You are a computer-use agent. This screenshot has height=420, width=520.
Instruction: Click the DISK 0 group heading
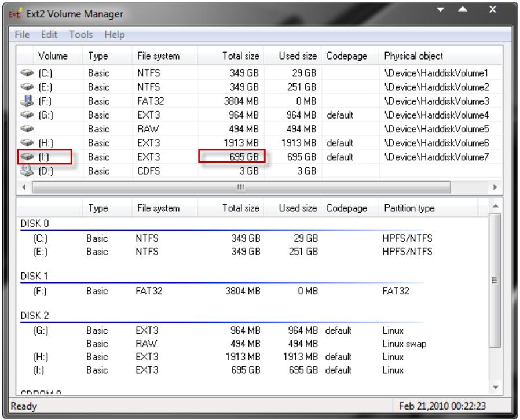point(35,223)
